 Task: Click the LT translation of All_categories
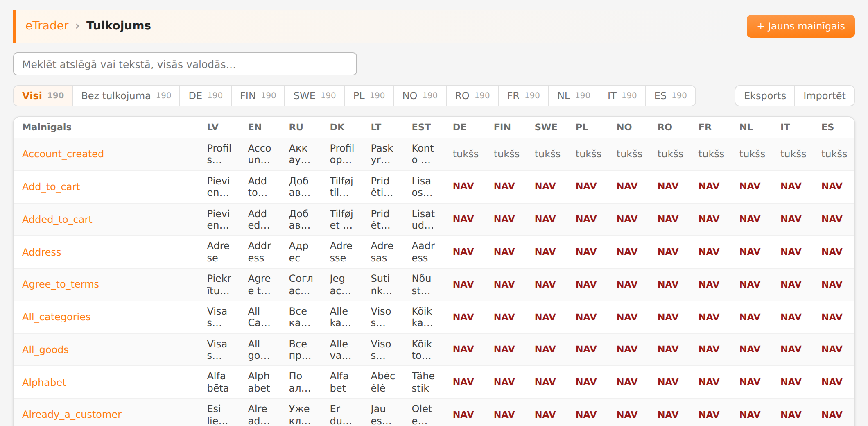pyautogui.click(x=381, y=317)
